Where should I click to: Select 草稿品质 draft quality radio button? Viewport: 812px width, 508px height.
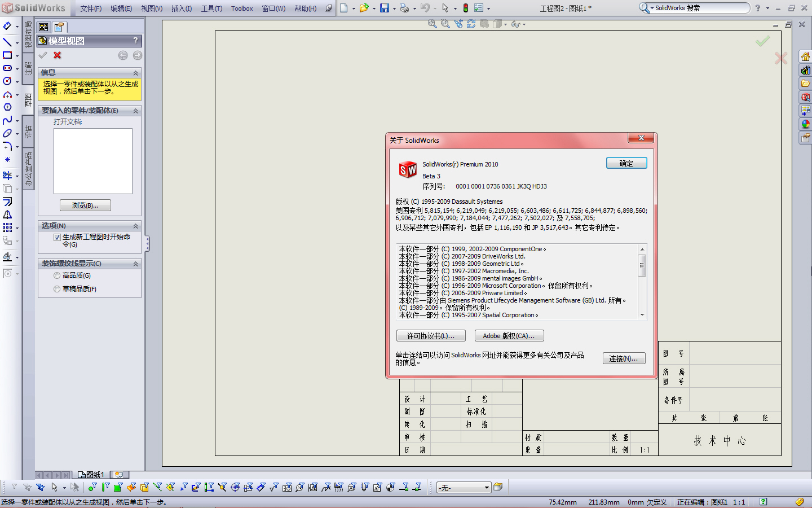point(57,289)
